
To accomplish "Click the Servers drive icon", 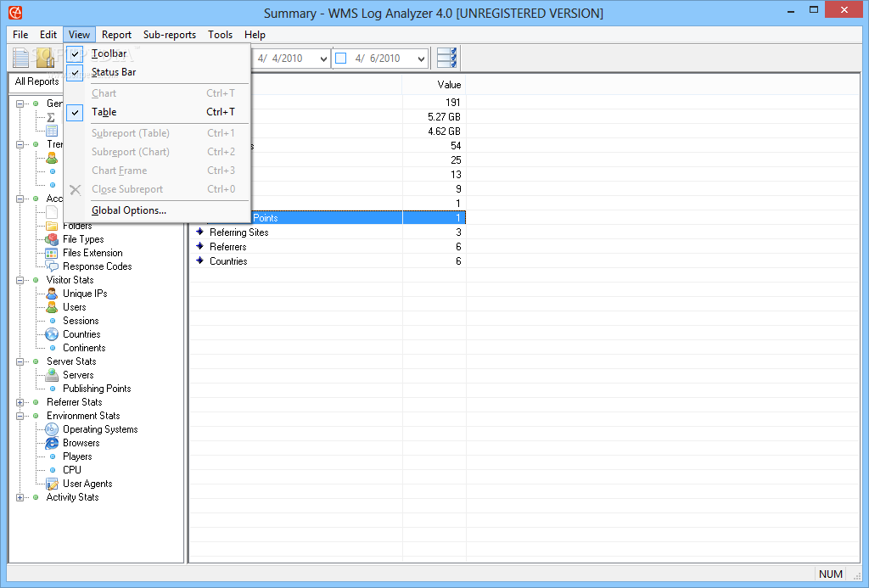I will tap(52, 375).
